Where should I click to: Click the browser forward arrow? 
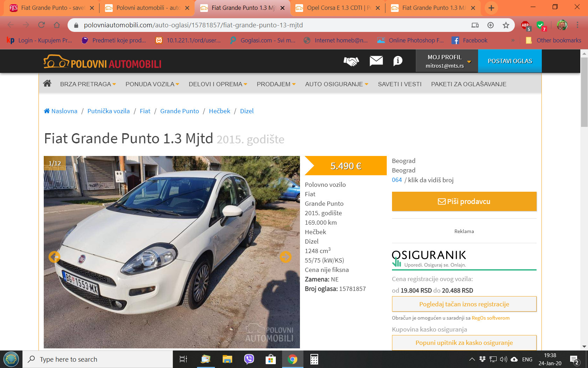(x=26, y=25)
